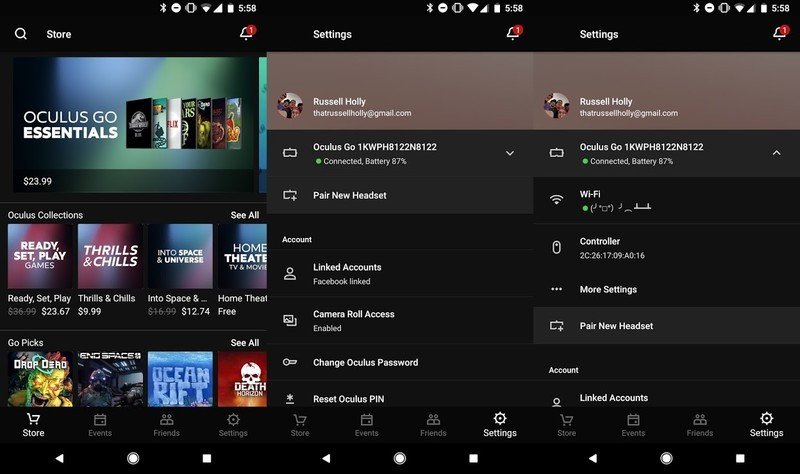
Task: Tap the asterisk icon for Reset Oculus PIN
Action: tap(290, 398)
